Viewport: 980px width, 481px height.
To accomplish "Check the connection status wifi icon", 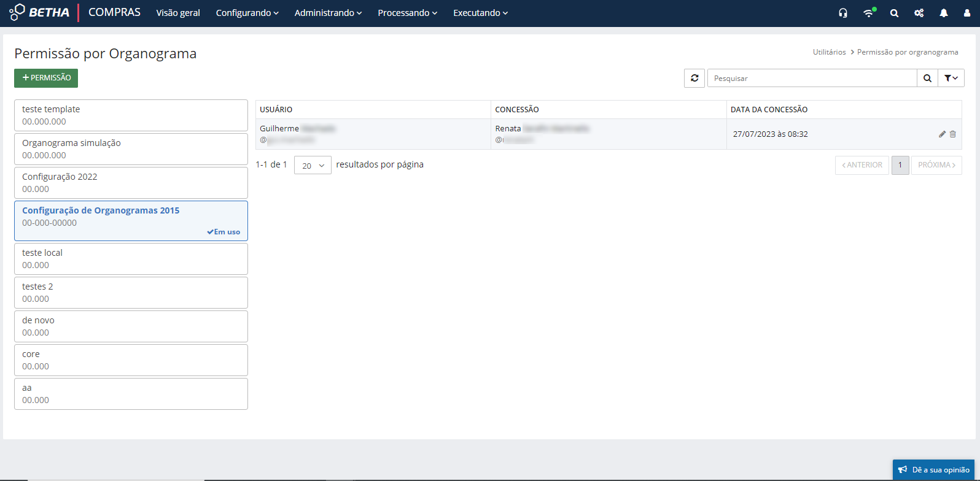I will (x=869, y=13).
